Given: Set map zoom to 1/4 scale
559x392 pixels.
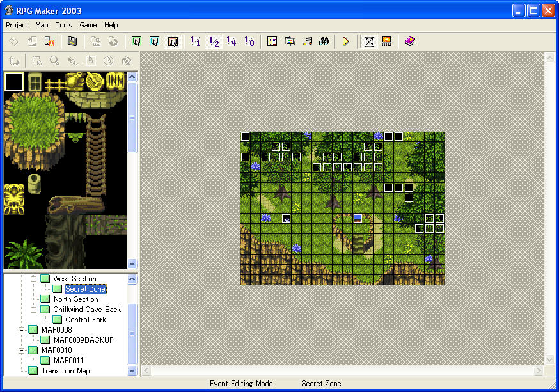Looking at the screenshot, I should 232,42.
